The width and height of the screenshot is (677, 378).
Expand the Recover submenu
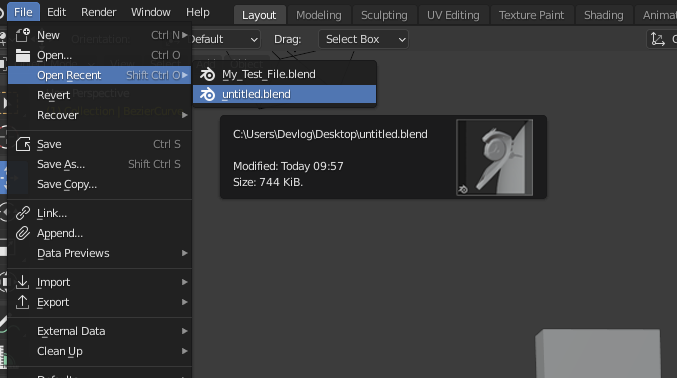point(100,115)
